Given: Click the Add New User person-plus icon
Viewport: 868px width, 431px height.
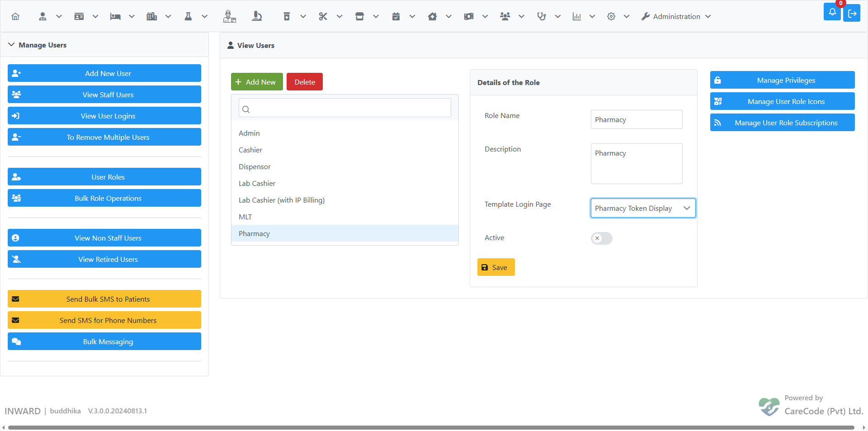Looking at the screenshot, I should tap(16, 73).
